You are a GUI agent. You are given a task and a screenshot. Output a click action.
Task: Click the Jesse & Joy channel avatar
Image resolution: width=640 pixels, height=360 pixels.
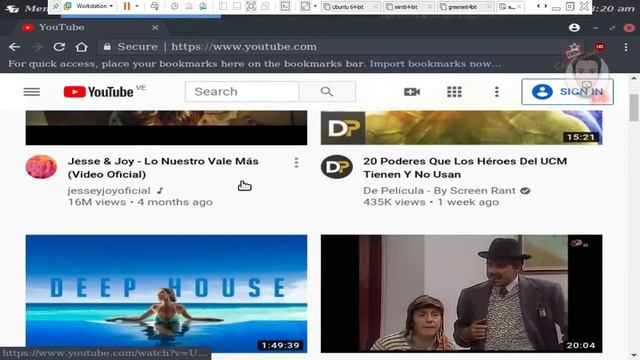coord(41,167)
